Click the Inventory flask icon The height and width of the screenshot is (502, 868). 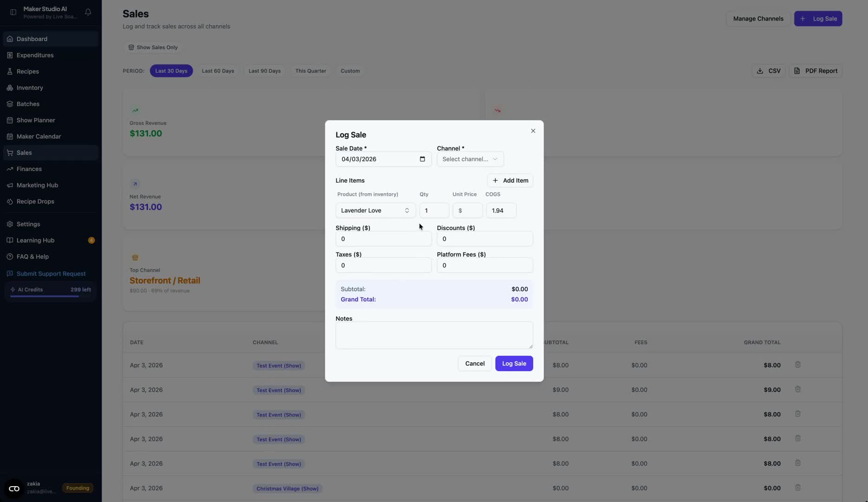pos(10,87)
